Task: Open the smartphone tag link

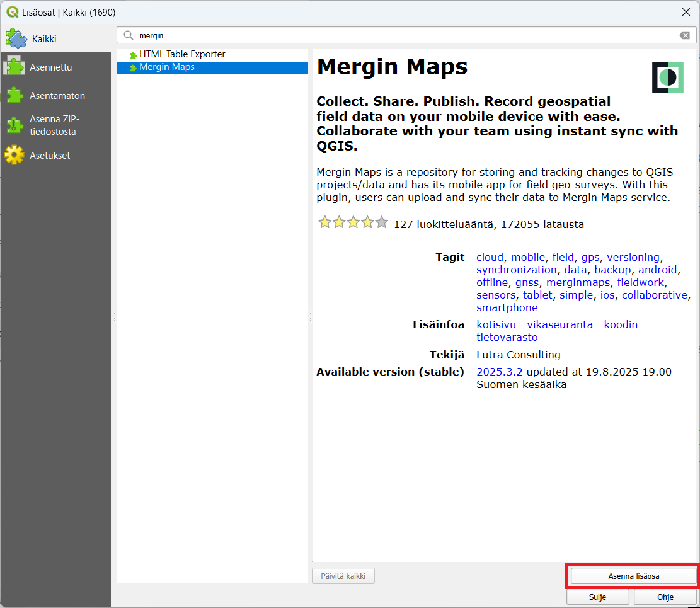Action: 507,307
